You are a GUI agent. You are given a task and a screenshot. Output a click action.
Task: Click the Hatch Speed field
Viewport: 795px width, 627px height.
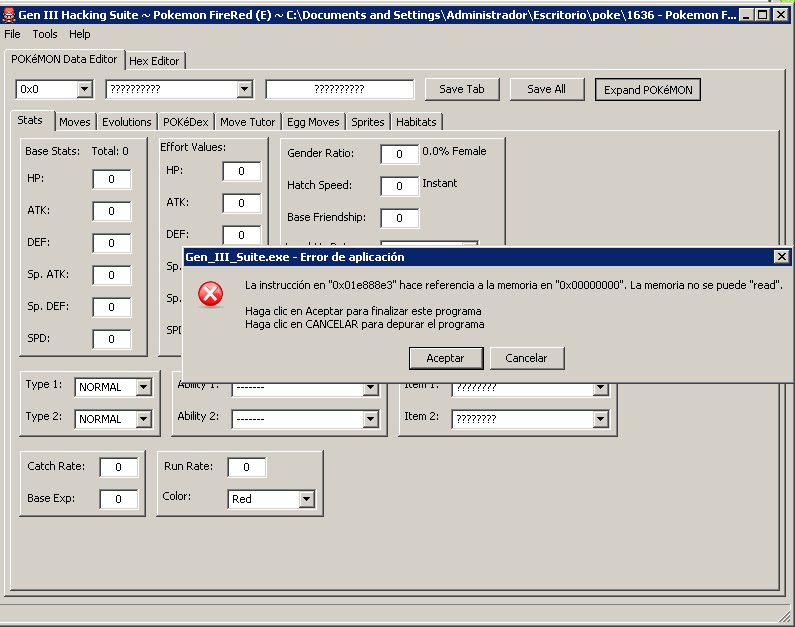(400, 186)
